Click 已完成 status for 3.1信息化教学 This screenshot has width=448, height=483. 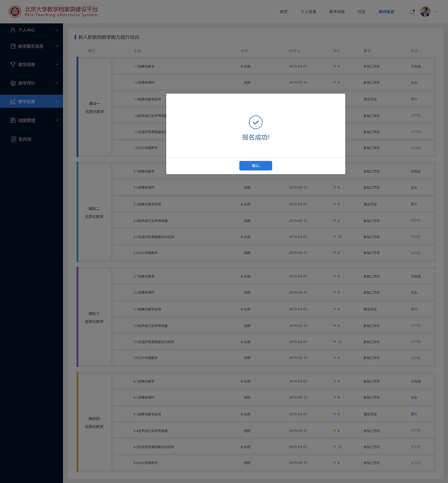coord(416,276)
